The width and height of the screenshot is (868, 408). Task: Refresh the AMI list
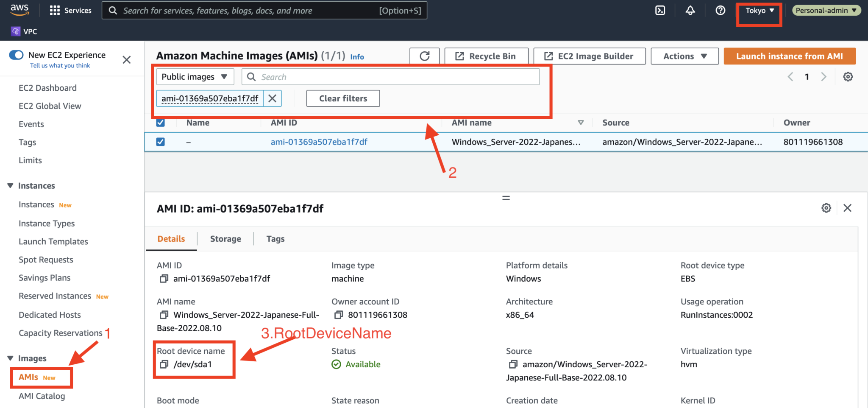click(424, 56)
